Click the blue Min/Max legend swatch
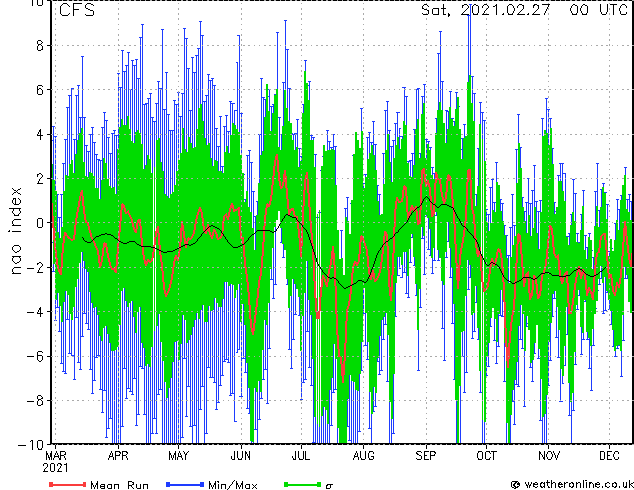634x490 pixels. [x=185, y=484]
